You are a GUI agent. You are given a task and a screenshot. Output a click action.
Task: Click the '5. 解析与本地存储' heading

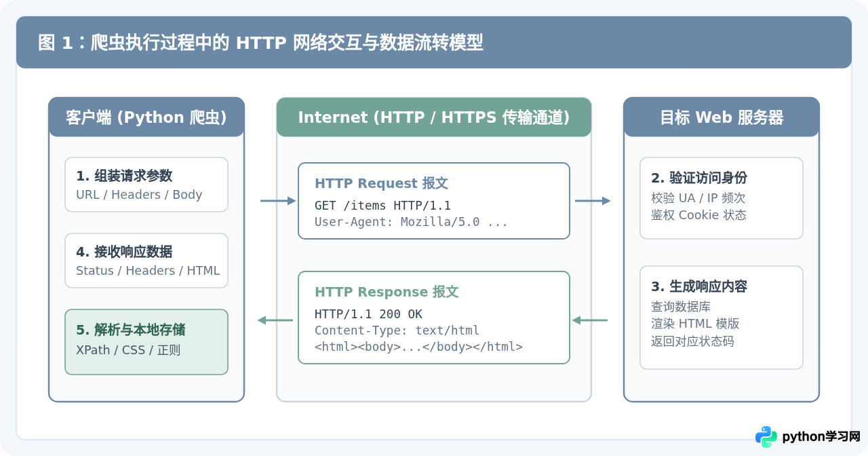coord(131,330)
